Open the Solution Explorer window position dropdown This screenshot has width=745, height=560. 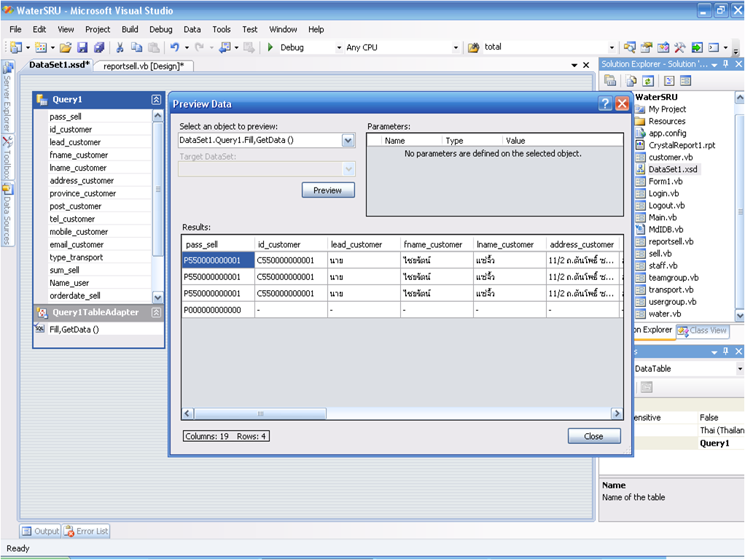(x=714, y=65)
